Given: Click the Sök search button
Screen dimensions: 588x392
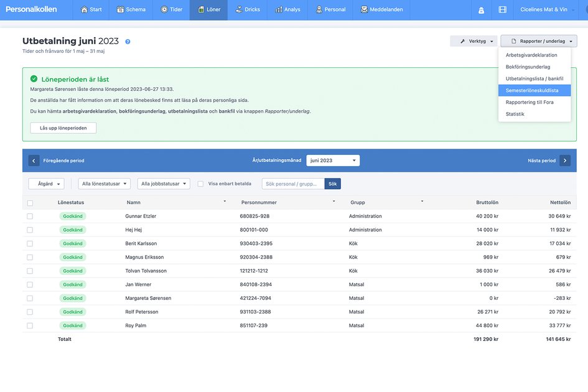Looking at the screenshot, I should click(332, 184).
